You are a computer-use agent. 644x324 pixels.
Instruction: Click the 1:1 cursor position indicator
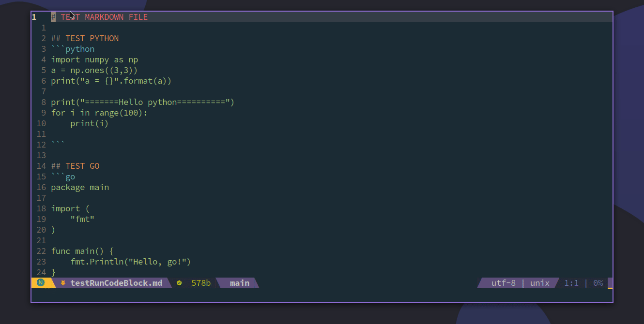571,283
